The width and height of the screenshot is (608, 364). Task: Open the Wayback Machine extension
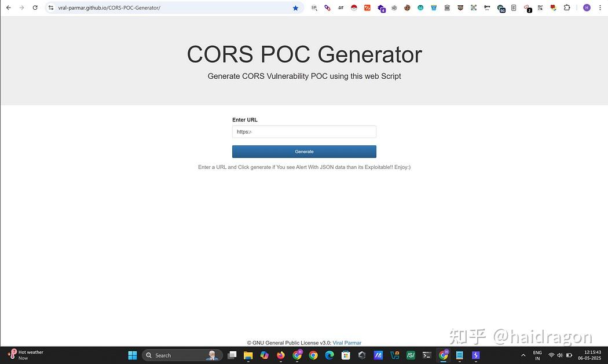pos(446,8)
